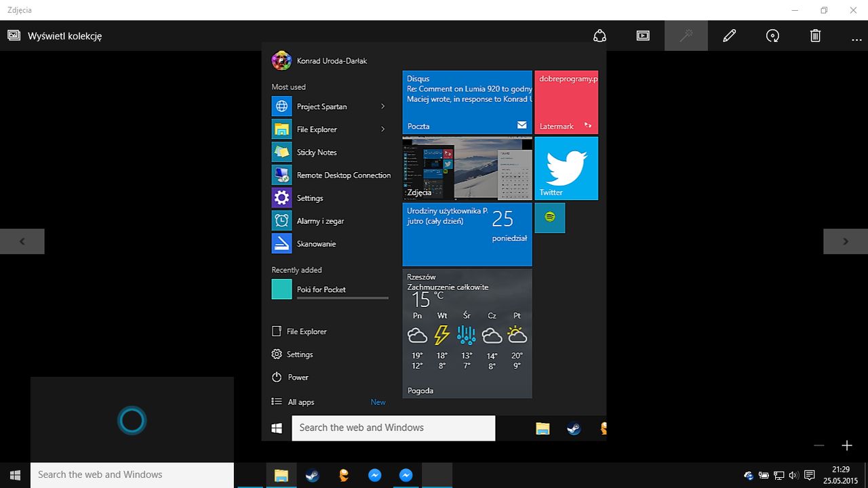Click the Poczta Disqus mail tile
868x488 pixels.
467,102
